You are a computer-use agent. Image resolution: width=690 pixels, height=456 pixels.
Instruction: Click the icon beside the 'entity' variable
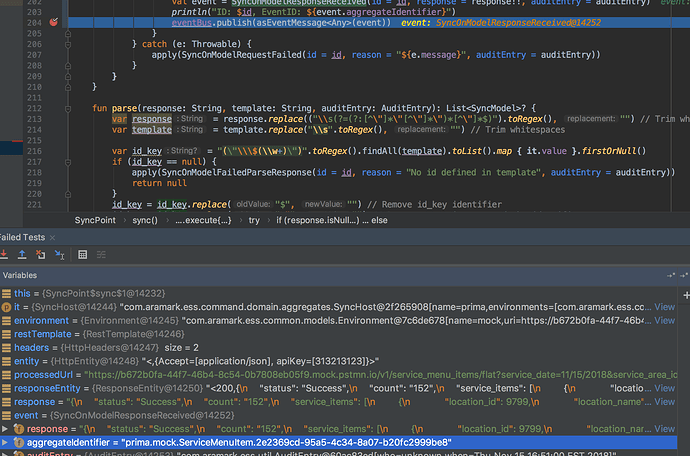pos(6,361)
